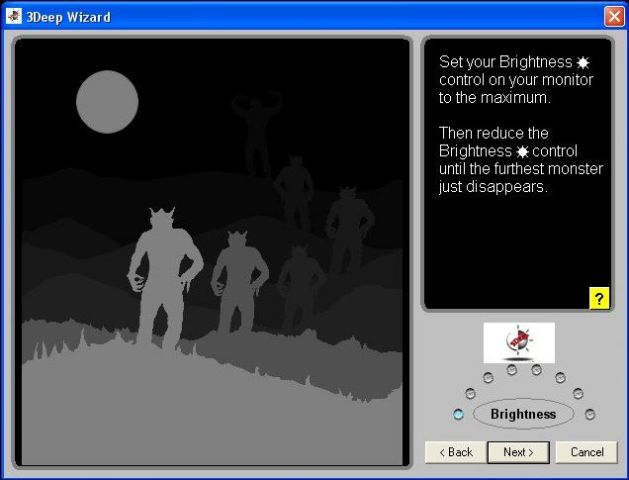Click the 3Deep logo above the dots

[518, 342]
